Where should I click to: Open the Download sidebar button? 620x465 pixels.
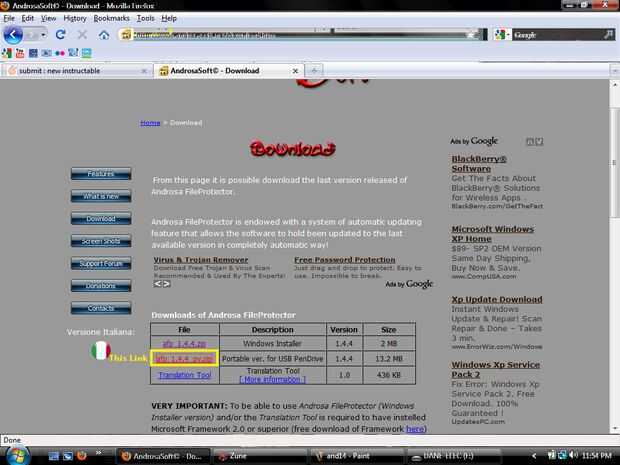(101, 219)
